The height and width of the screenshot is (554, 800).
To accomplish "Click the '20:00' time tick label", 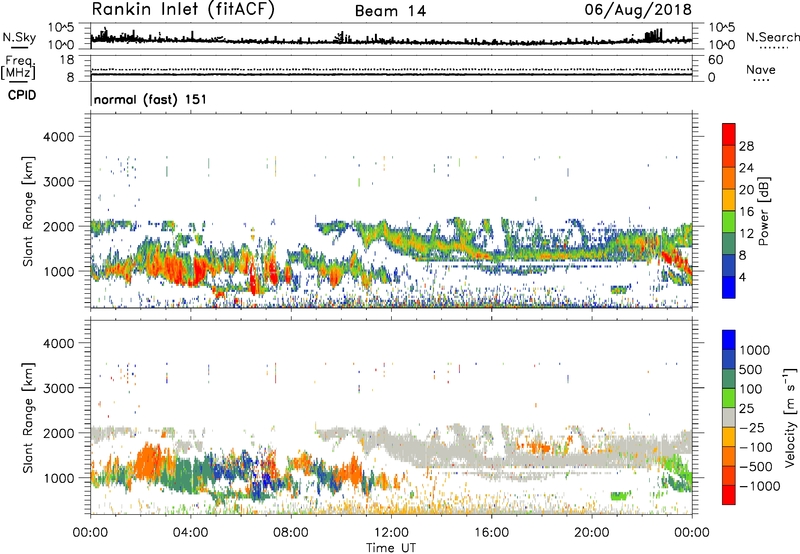I will [591, 533].
